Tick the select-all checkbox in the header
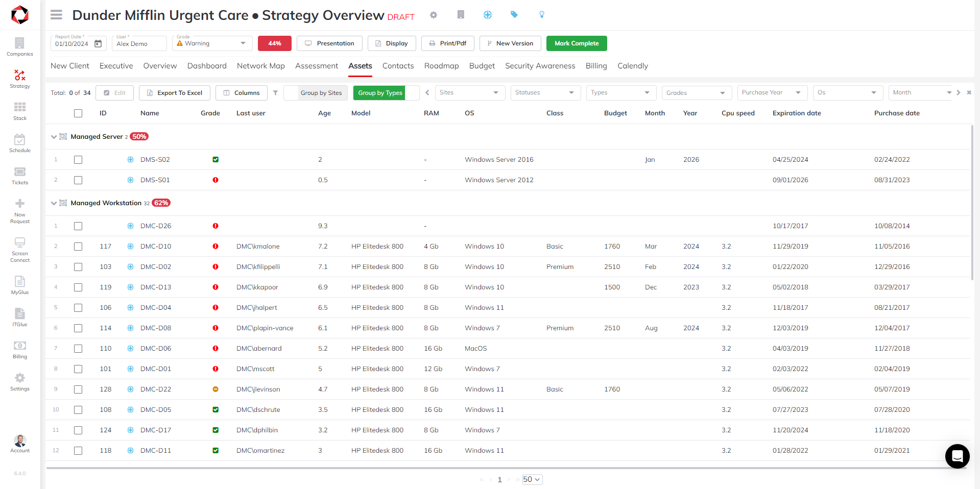 (x=78, y=113)
